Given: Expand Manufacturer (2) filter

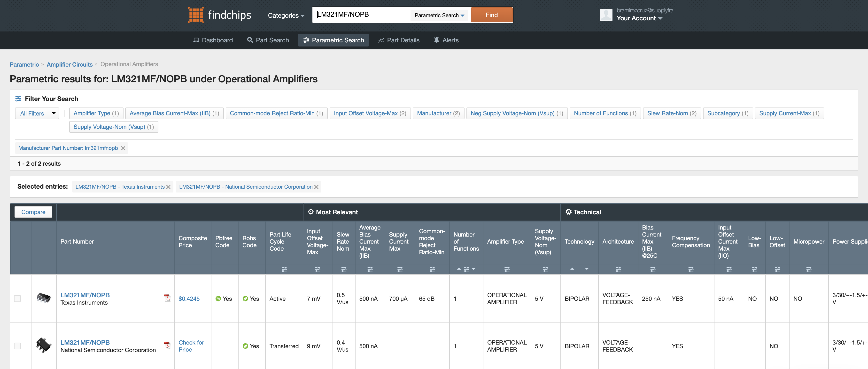Looking at the screenshot, I should point(438,113).
